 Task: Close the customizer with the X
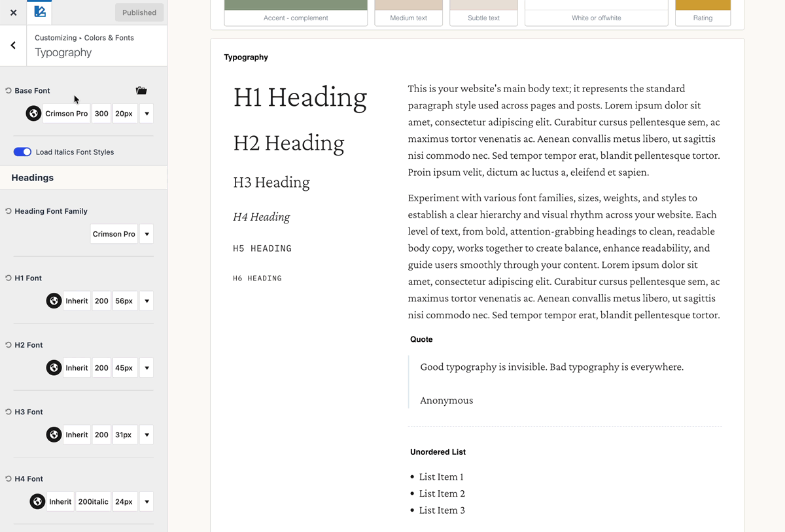(x=13, y=12)
